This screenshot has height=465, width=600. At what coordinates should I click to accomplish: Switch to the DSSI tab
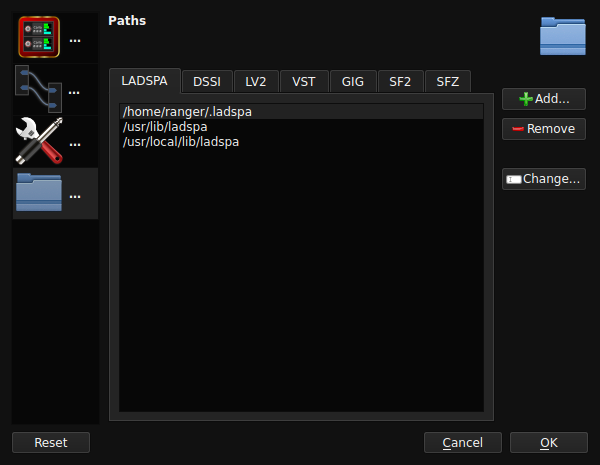pyautogui.click(x=207, y=82)
